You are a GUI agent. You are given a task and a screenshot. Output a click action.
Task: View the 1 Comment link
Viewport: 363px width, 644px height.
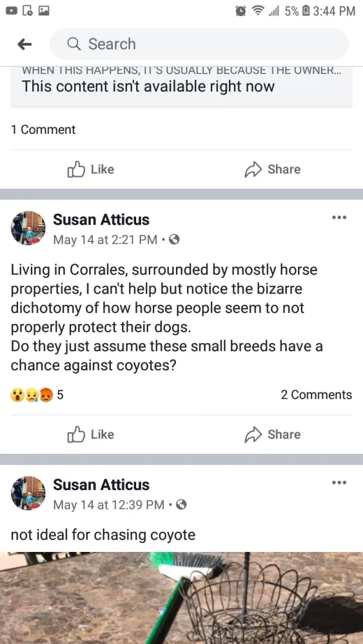[x=43, y=130]
